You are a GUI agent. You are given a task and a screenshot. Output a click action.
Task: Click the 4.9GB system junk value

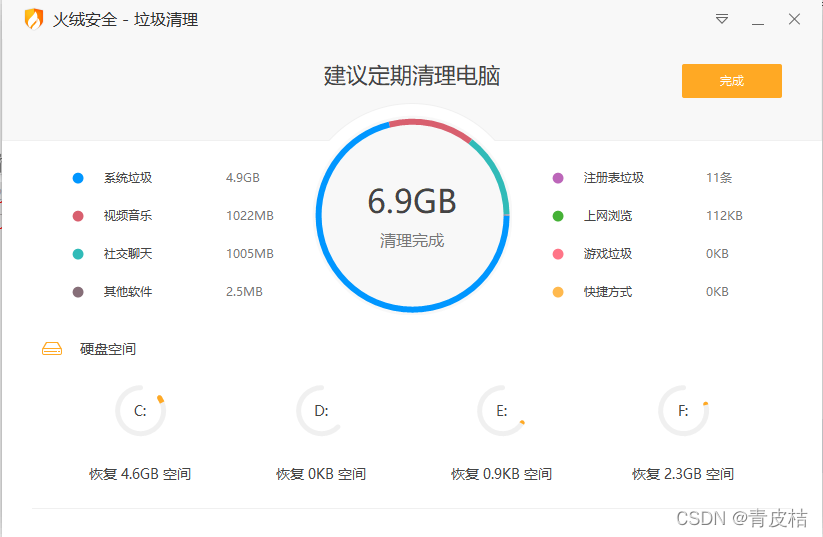click(x=242, y=178)
